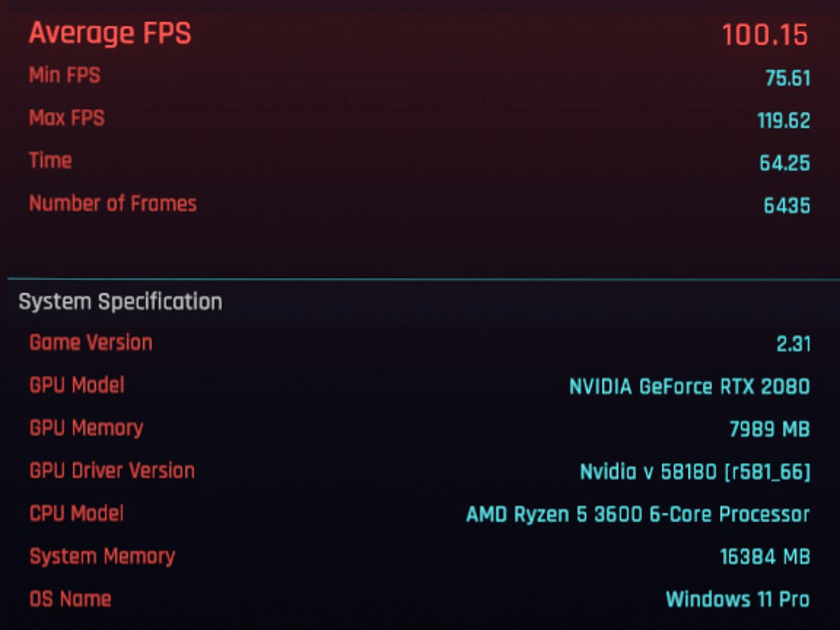Select the 119.62 max FPS value
840x630 pixels.
pyautogui.click(x=784, y=121)
